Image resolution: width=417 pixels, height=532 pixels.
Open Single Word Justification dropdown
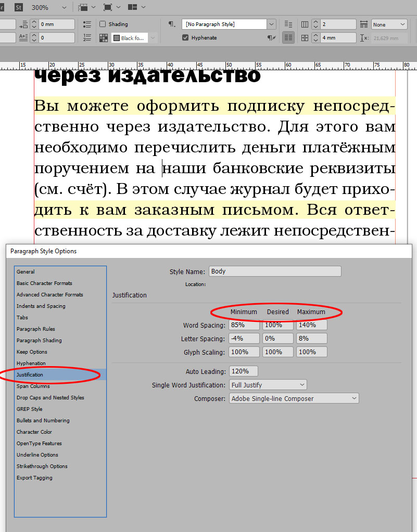point(268,385)
